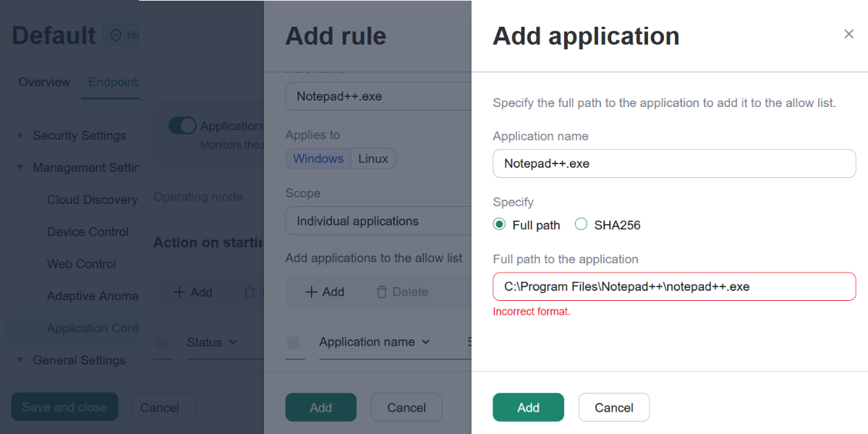The image size is (868, 434).
Task: Collapse the Management Settings tree node
Action: [20, 167]
